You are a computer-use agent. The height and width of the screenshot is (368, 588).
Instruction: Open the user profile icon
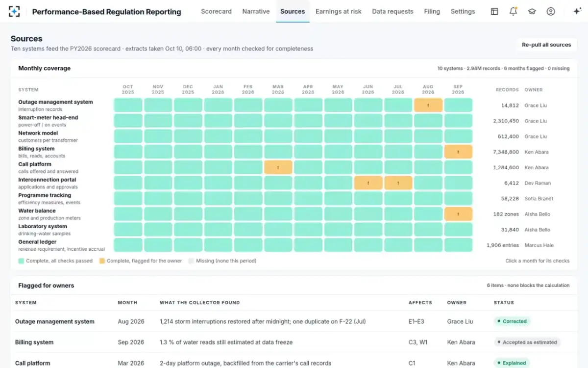pyautogui.click(x=551, y=11)
